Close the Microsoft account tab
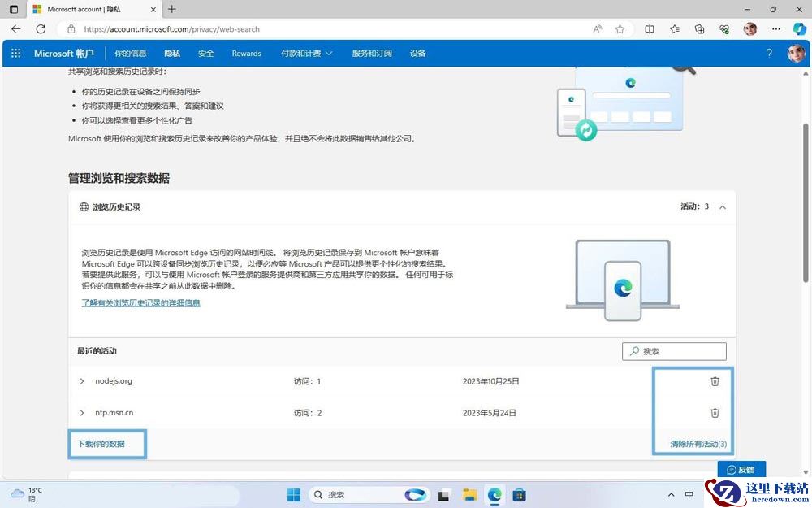Screen dimensions: 812x508 click(153, 9)
